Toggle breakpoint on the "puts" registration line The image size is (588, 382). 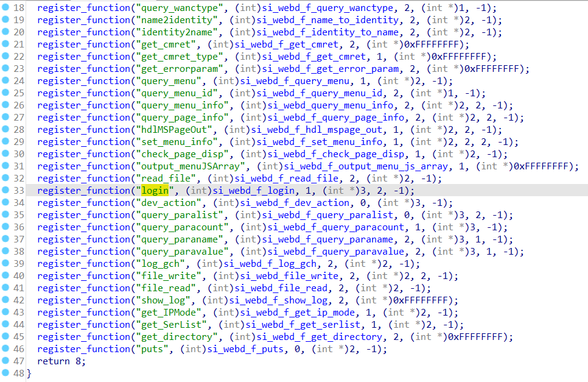(x=5, y=349)
